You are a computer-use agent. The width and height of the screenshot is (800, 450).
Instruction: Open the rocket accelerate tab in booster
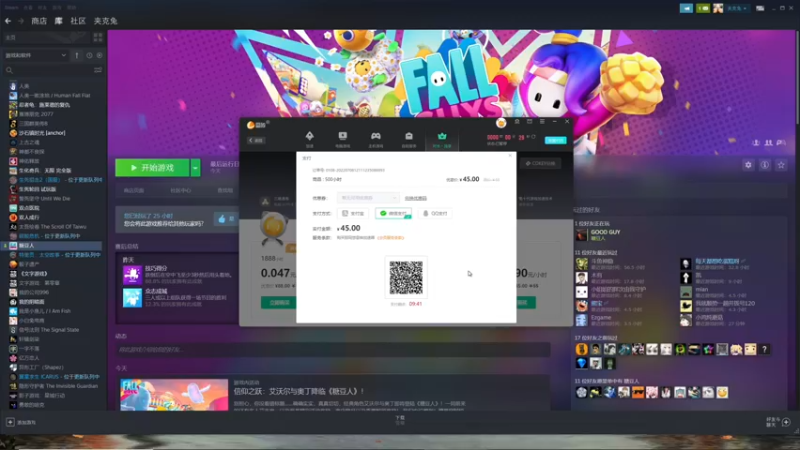(x=309, y=139)
